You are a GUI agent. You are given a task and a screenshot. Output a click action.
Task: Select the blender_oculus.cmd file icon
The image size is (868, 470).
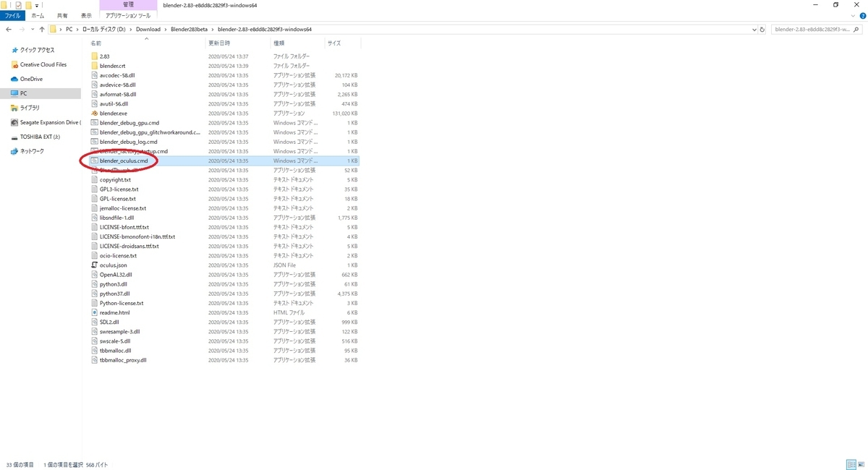tap(95, 161)
